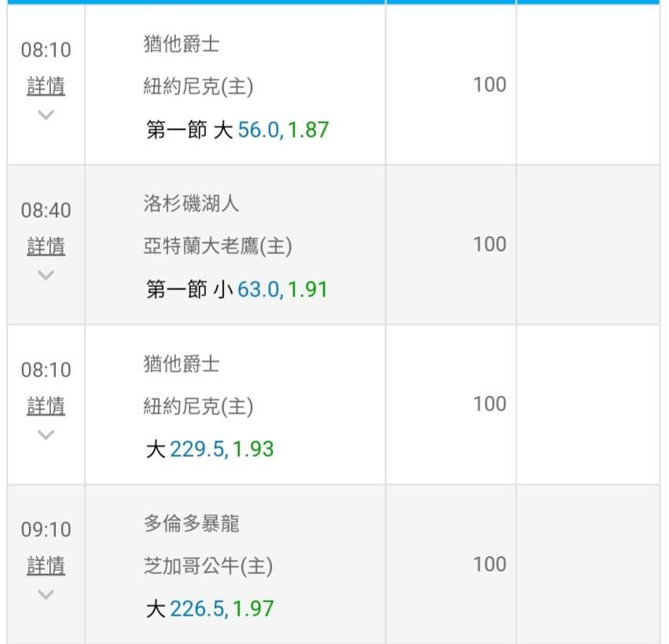Open 詳情 link for 09:10 Raptors game
Image resolution: width=669 pixels, height=644 pixels.
coord(46,566)
